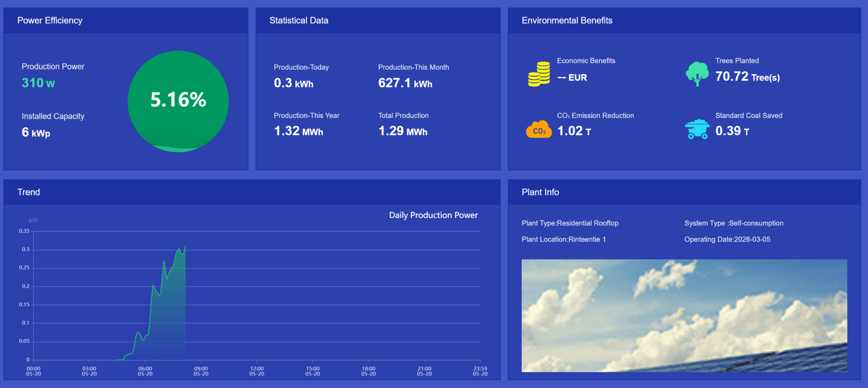
Task: Open the solar panel plant photo
Action: [x=684, y=316]
